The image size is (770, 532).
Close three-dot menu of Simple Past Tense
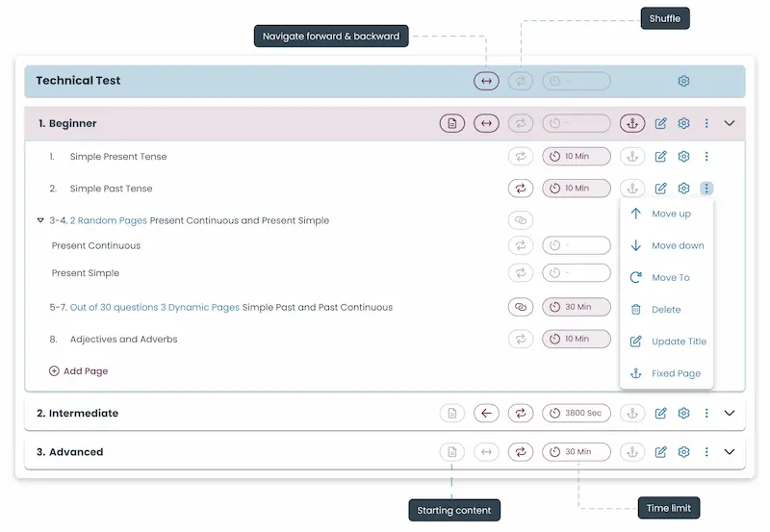point(706,188)
